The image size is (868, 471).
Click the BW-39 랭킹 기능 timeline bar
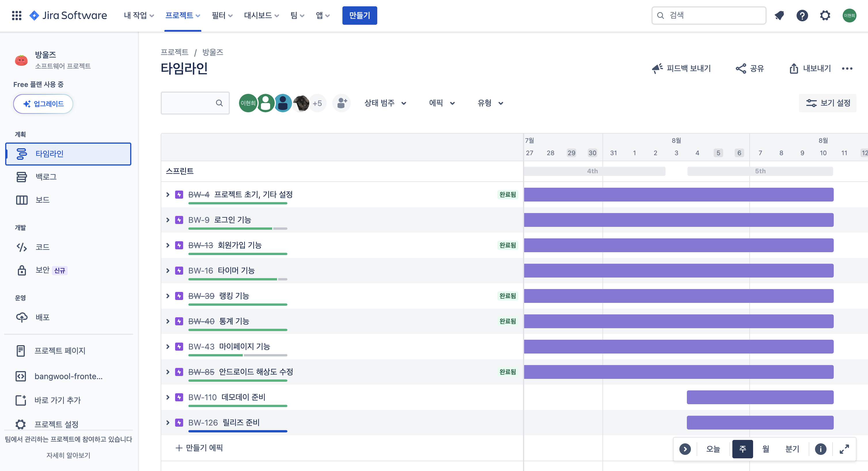pos(679,296)
